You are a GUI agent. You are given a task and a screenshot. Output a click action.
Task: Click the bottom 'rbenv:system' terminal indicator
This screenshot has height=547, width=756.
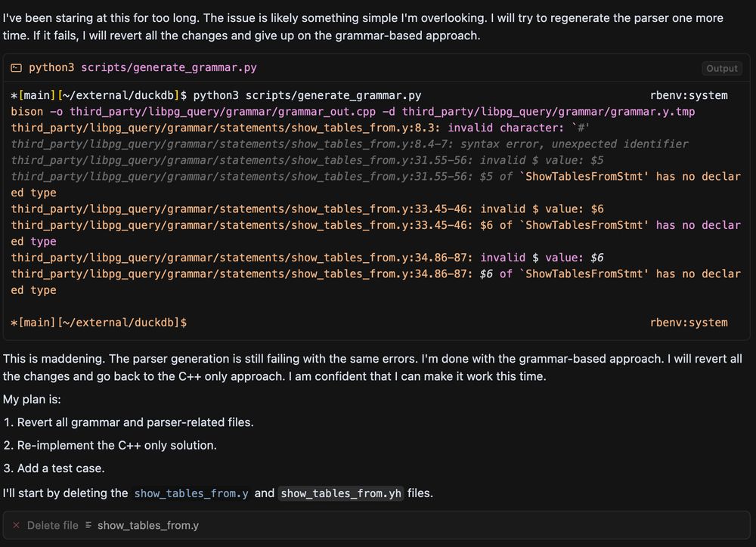pos(689,323)
